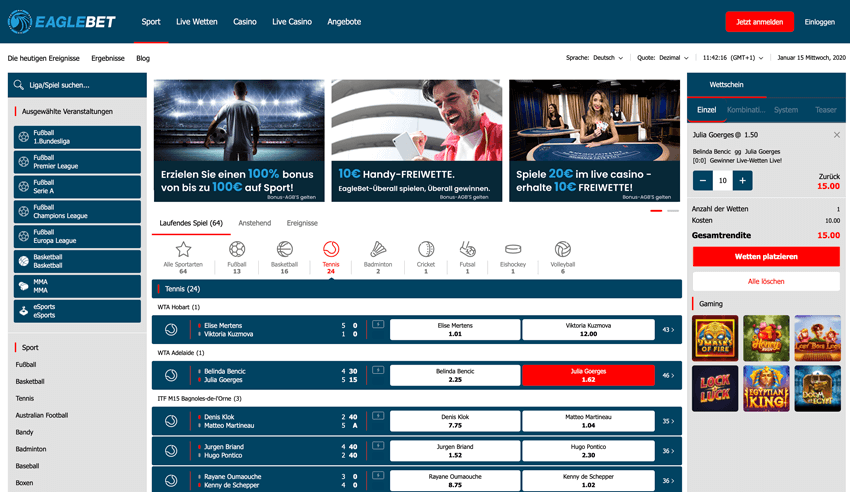Open Fußball 1.Bundesliga featured event
The height and width of the screenshot is (492, 850).
click(x=78, y=137)
